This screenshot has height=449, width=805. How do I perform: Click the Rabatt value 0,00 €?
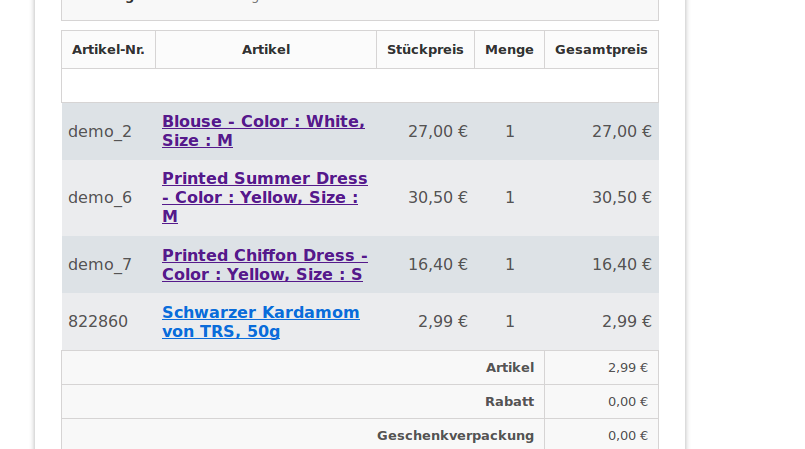pyautogui.click(x=627, y=401)
